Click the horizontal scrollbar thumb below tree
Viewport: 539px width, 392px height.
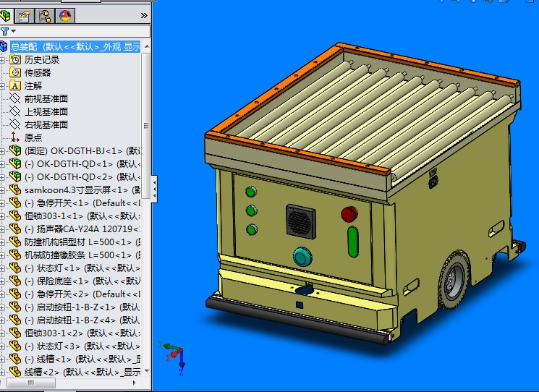31,383
